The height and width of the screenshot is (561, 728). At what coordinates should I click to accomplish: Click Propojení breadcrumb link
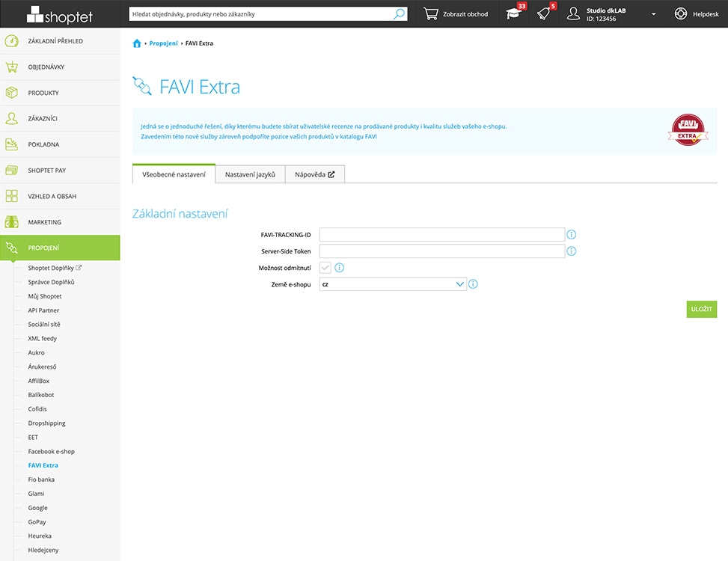[x=163, y=43]
